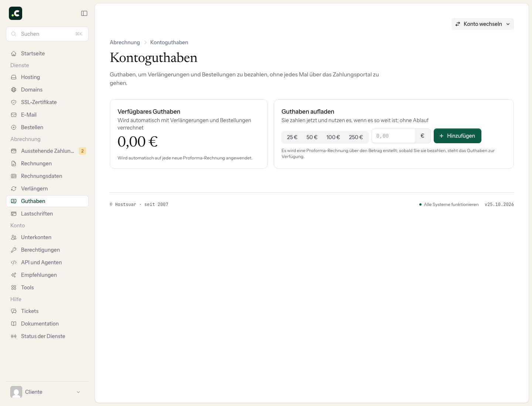Viewport: 532px width, 406px height.
Task: Click the sparkle icon for Empfehlungen
Action: click(x=14, y=275)
